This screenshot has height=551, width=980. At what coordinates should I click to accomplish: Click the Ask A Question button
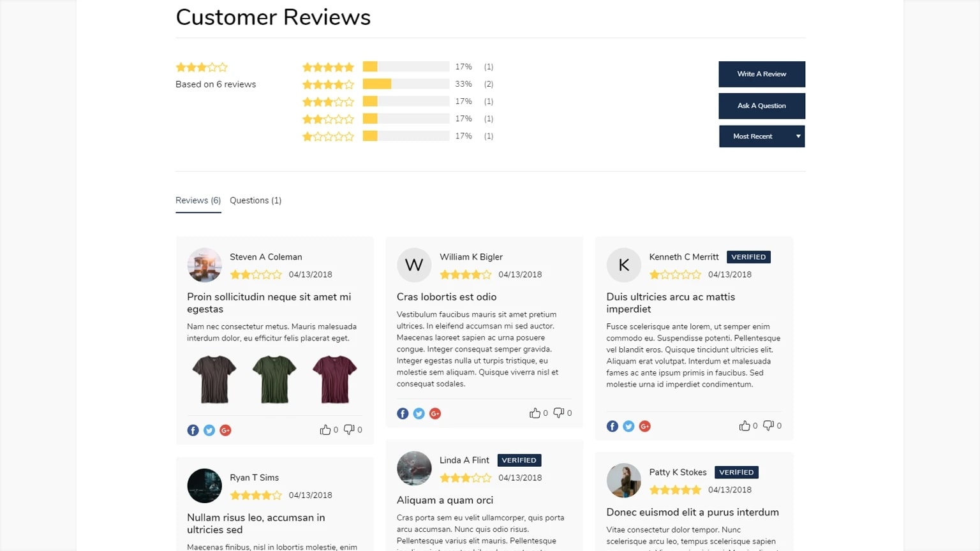[x=762, y=106]
